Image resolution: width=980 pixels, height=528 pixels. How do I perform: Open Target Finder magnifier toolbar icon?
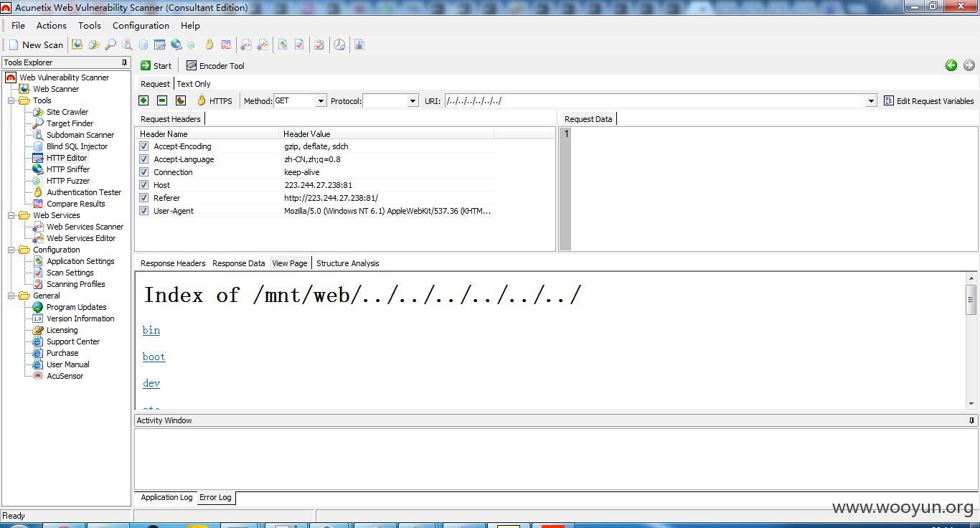(110, 44)
